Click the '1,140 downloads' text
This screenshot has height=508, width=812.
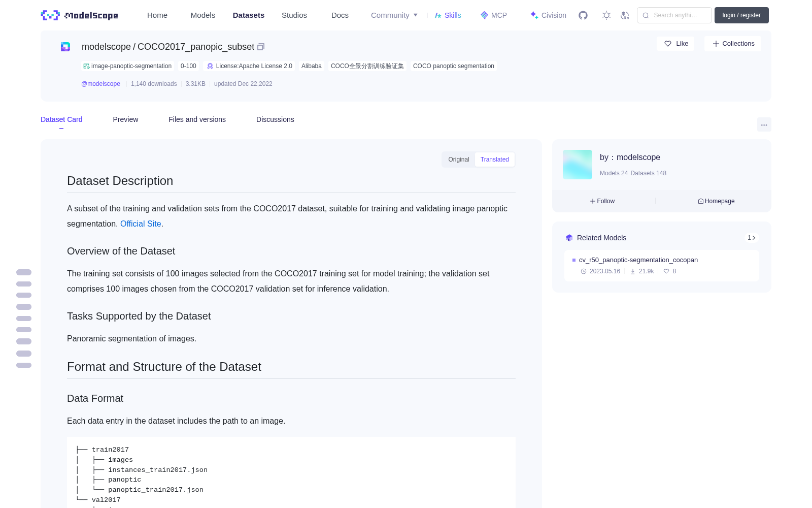point(154,84)
